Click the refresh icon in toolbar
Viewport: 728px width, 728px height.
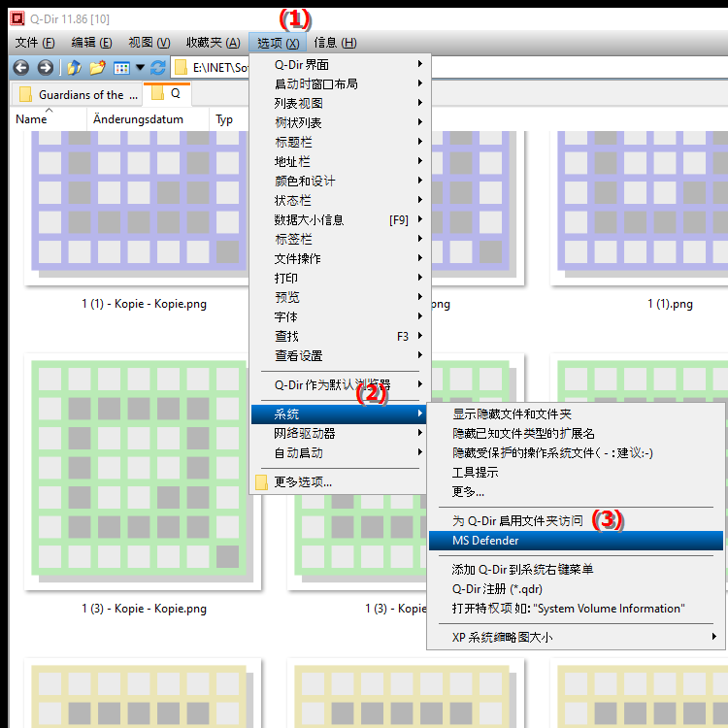pyautogui.click(x=158, y=68)
